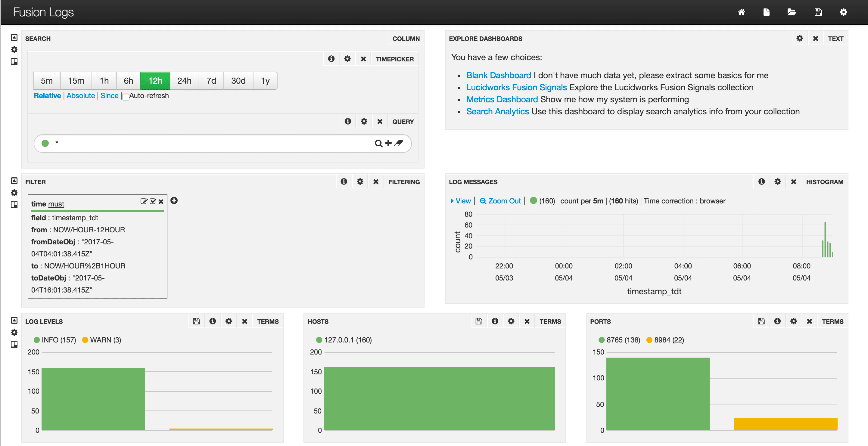This screenshot has width=868, height=446.
Task: Open dashboard configuration via the navbar gear
Action: (x=844, y=12)
